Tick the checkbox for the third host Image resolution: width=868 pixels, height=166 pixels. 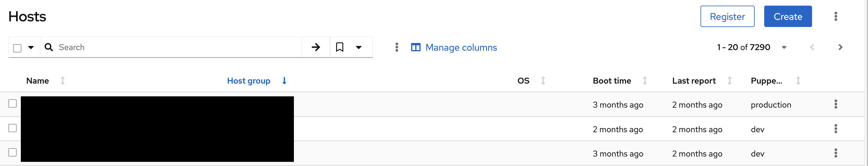tap(12, 153)
